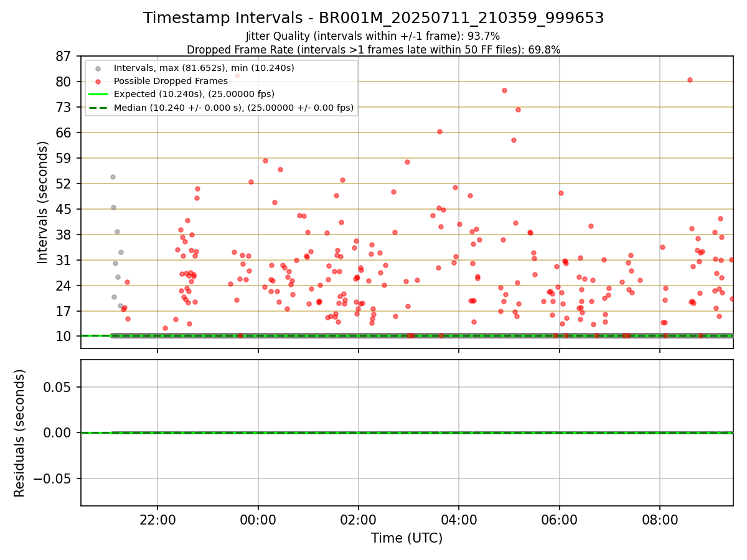The image size is (747, 560).
Task: Select legend entry starting with 'Median (10.240 +/- 0.000 s)'
Action: (233, 108)
